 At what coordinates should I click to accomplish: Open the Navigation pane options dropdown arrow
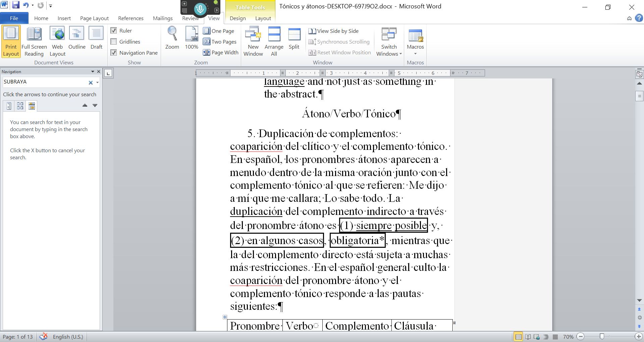coord(93,71)
